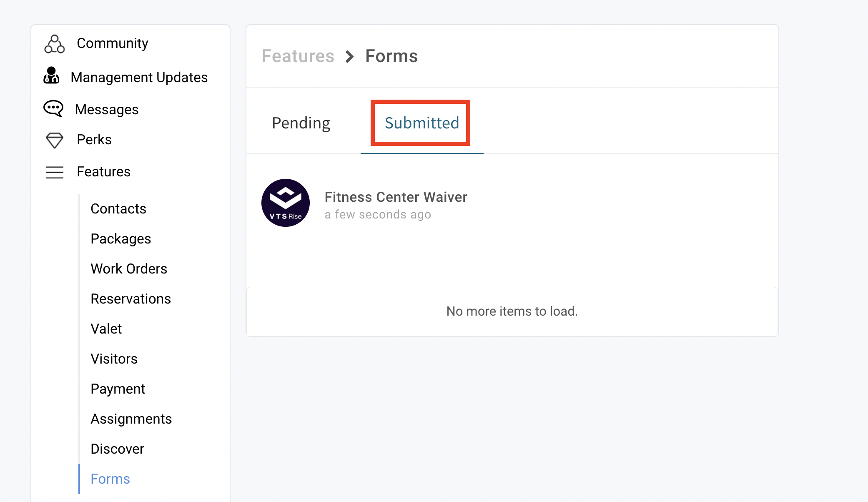Click the Messages speech bubble icon
This screenshot has width=868, height=502.
point(53,108)
